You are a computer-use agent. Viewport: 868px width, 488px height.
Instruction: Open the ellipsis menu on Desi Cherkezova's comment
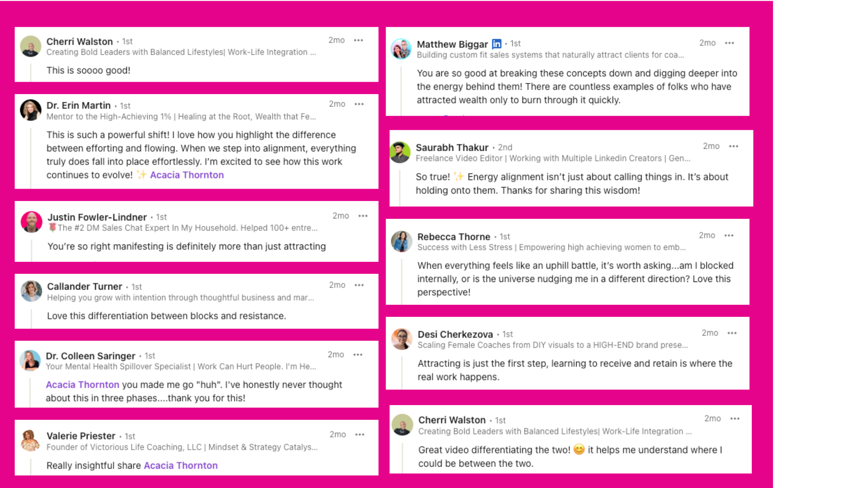click(732, 333)
